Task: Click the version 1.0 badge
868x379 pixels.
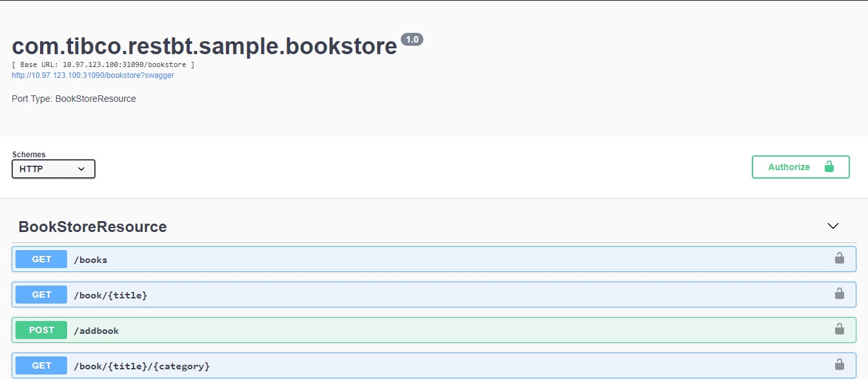Action: (412, 39)
